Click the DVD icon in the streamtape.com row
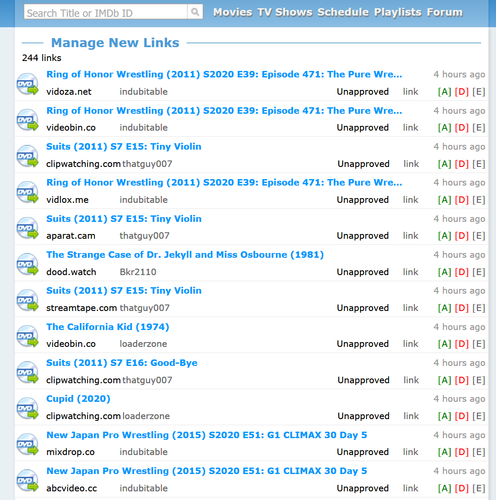The width and height of the screenshot is (496, 500). [28, 300]
